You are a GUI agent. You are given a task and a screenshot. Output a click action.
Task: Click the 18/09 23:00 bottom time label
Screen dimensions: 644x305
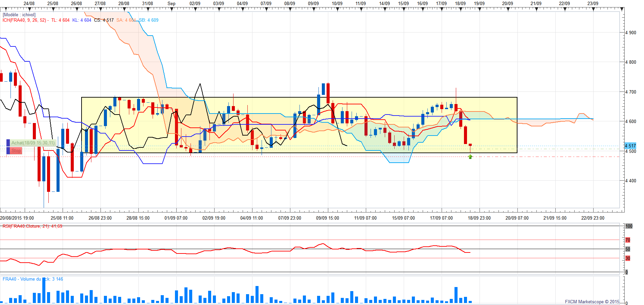(479, 218)
